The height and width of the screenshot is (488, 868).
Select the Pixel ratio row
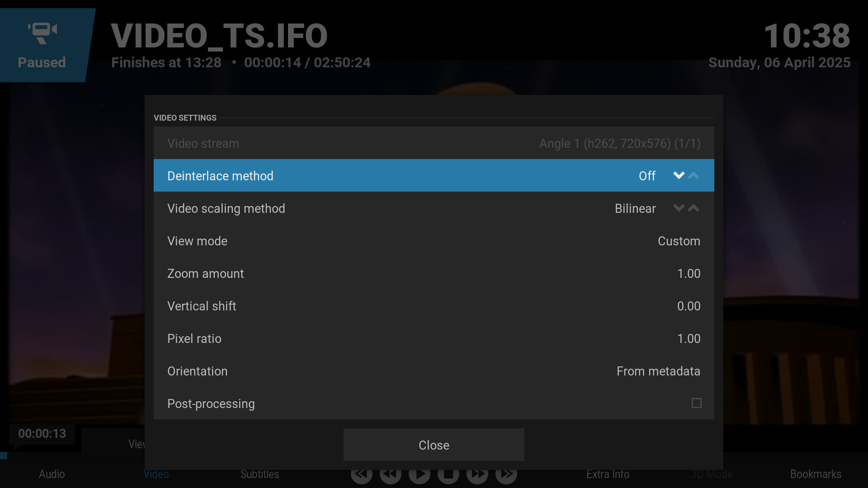[434, 338]
